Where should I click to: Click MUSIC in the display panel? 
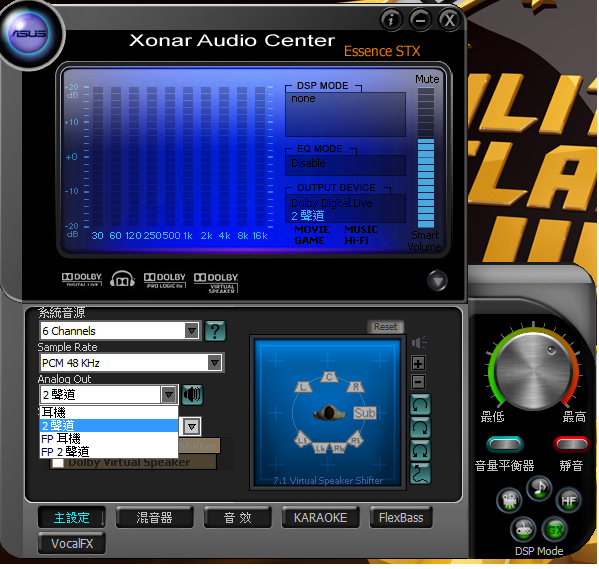(x=361, y=230)
